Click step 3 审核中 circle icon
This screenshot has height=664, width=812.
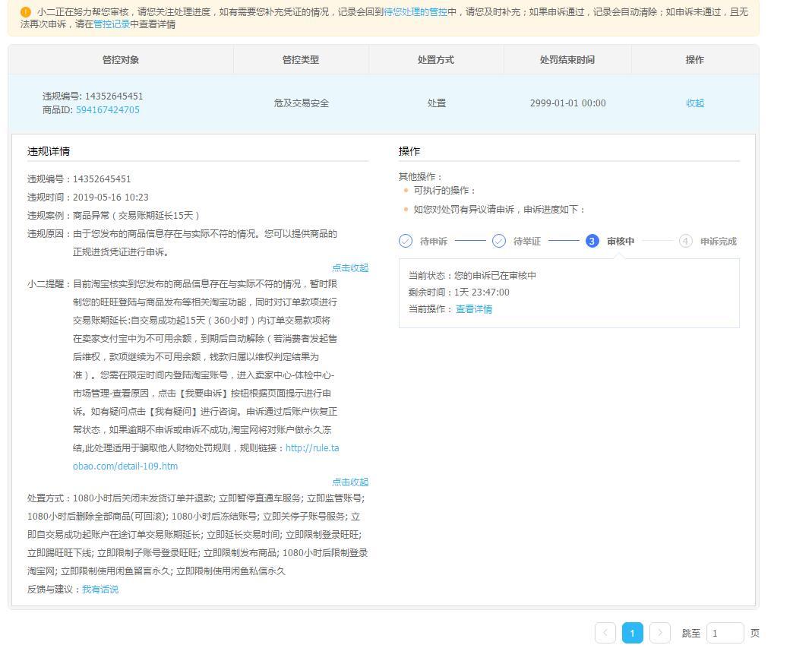(592, 241)
